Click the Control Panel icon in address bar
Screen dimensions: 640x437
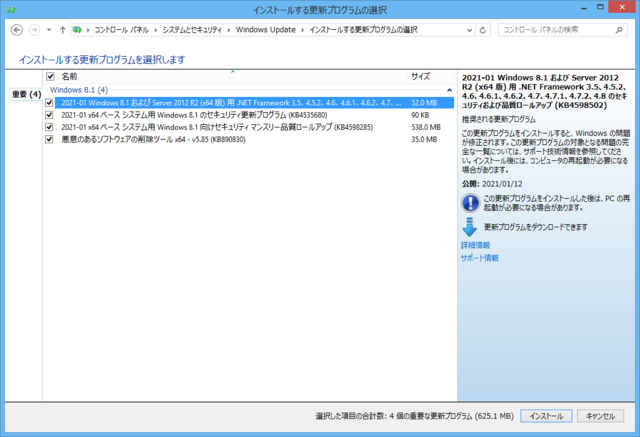[77, 30]
